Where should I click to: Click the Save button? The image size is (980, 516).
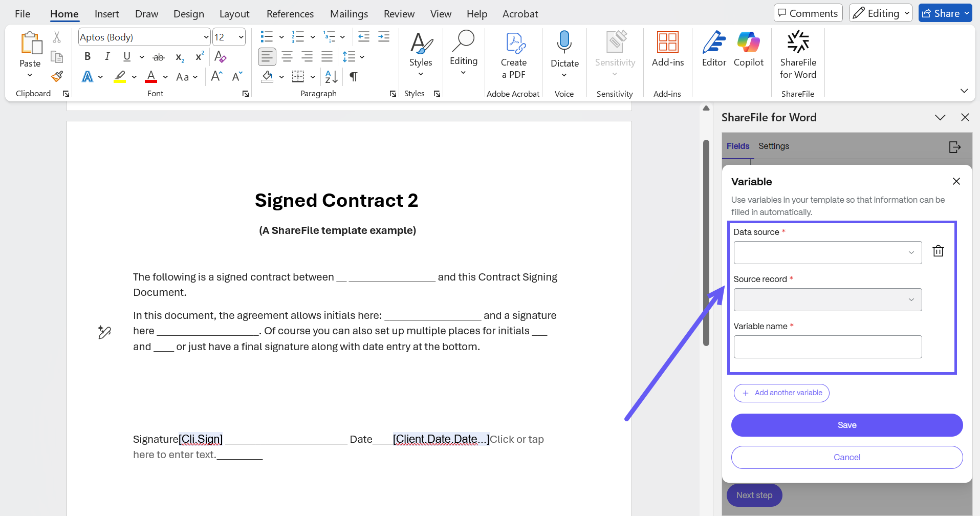click(846, 425)
